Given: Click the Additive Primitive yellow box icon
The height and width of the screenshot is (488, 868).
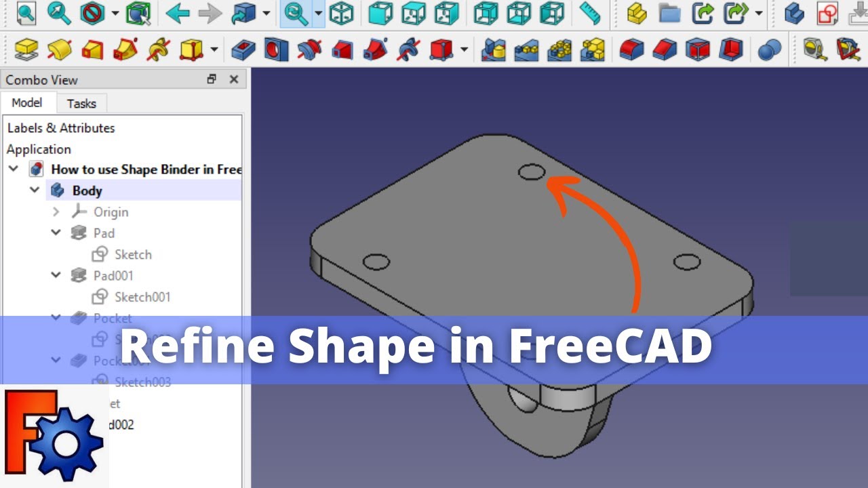Looking at the screenshot, I should 191,49.
